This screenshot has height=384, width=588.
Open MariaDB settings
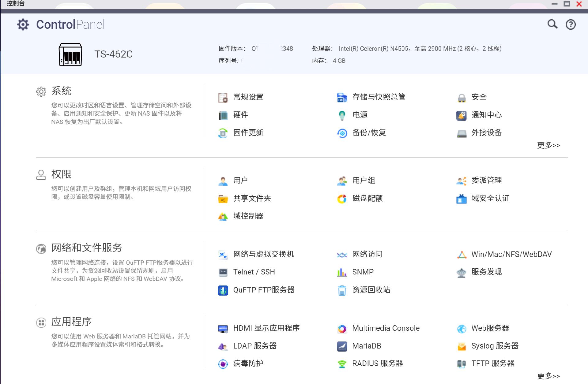tap(367, 346)
